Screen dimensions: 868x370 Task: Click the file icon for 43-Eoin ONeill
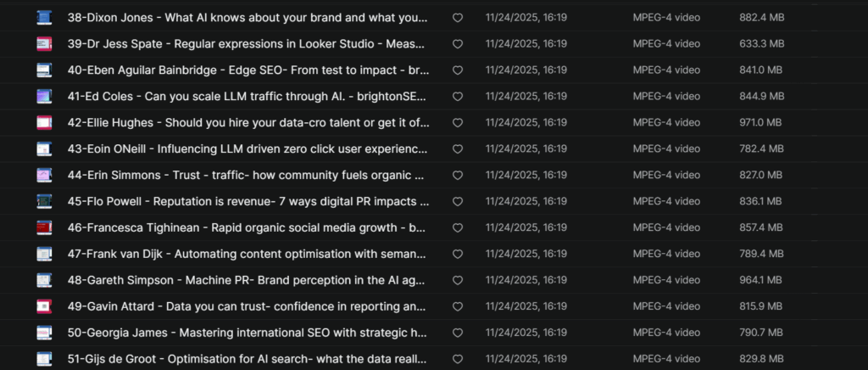pyautogui.click(x=44, y=149)
